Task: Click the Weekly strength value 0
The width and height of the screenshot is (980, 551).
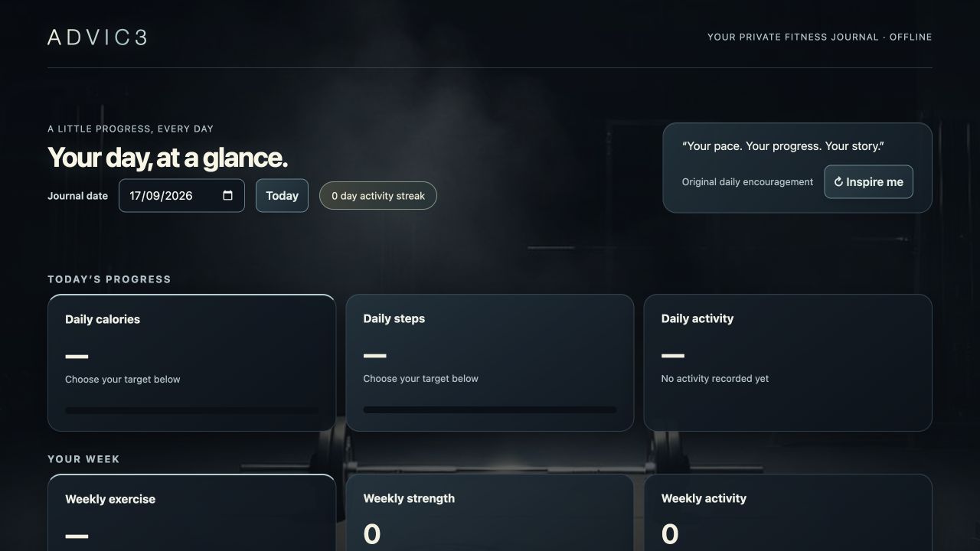Action: coord(372,533)
